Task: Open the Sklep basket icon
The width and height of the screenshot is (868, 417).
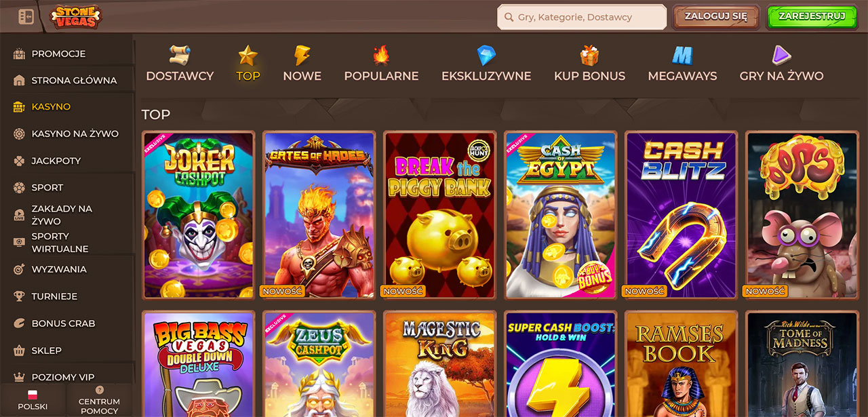Action: (19, 351)
